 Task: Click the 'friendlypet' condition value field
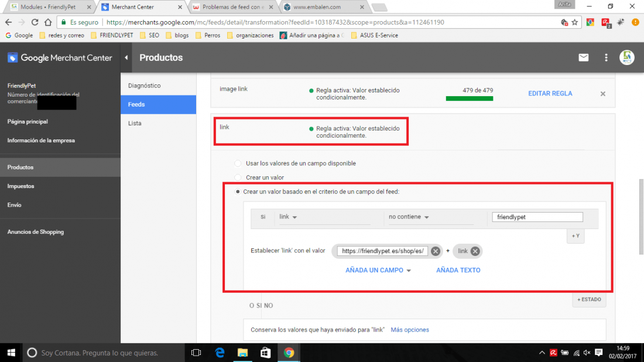pos(537,217)
